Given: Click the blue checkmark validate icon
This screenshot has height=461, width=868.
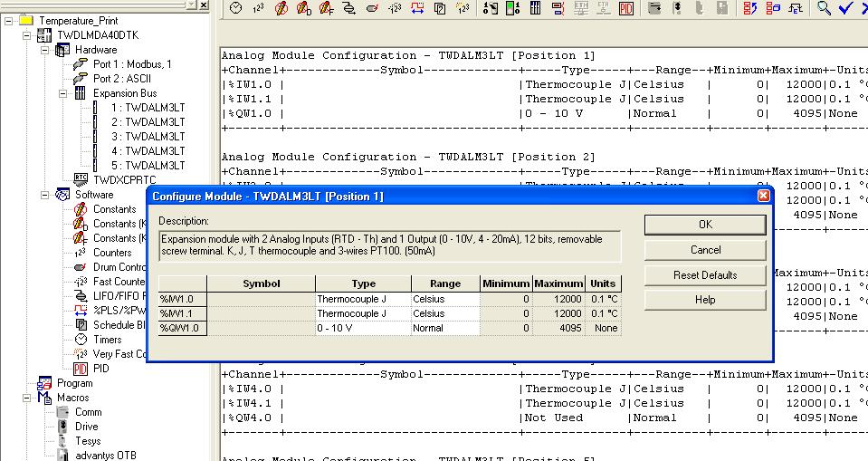Looking at the screenshot, I should [x=846, y=8].
